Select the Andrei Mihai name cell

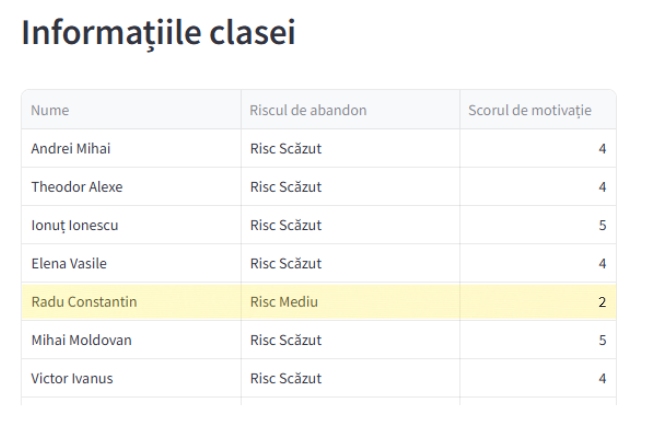[71, 149]
